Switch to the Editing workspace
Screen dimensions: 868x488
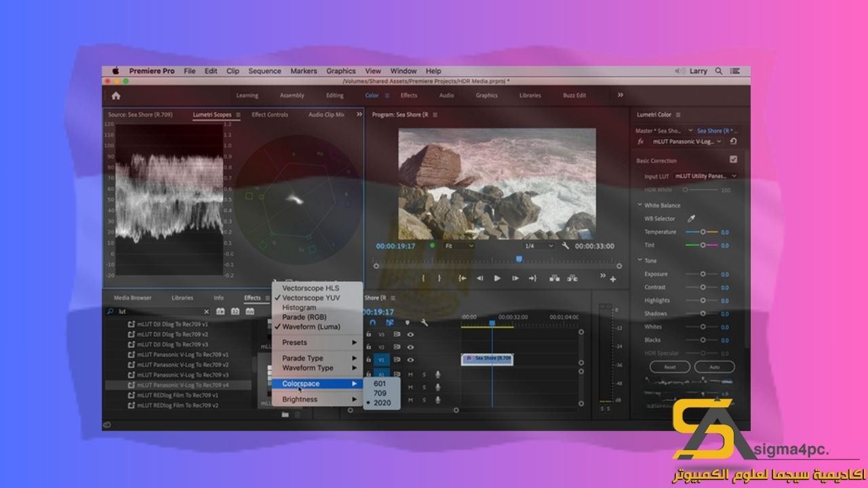coord(334,96)
